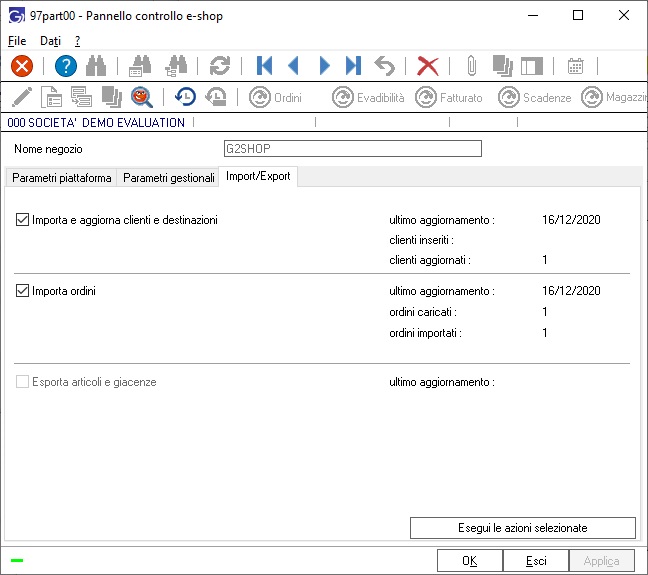This screenshot has height=575, width=648.
Task: Open the File menu
Action: [17, 41]
